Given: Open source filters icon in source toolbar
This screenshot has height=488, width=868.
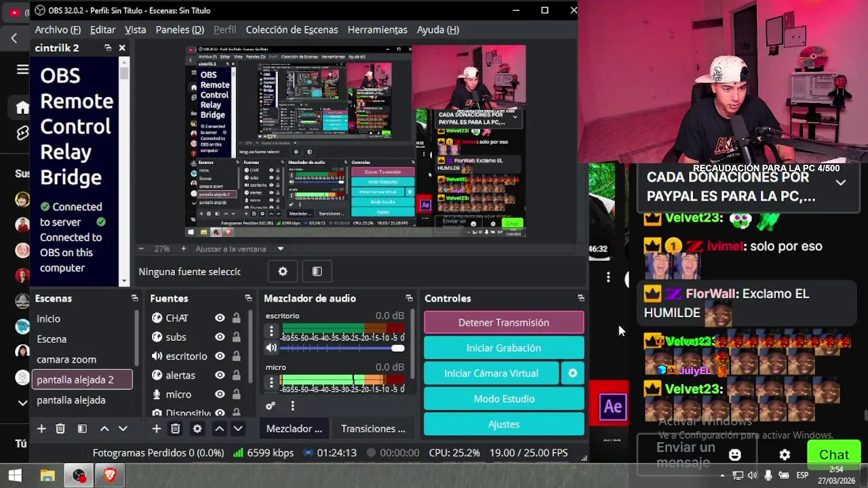Looking at the screenshot, I should (317, 272).
